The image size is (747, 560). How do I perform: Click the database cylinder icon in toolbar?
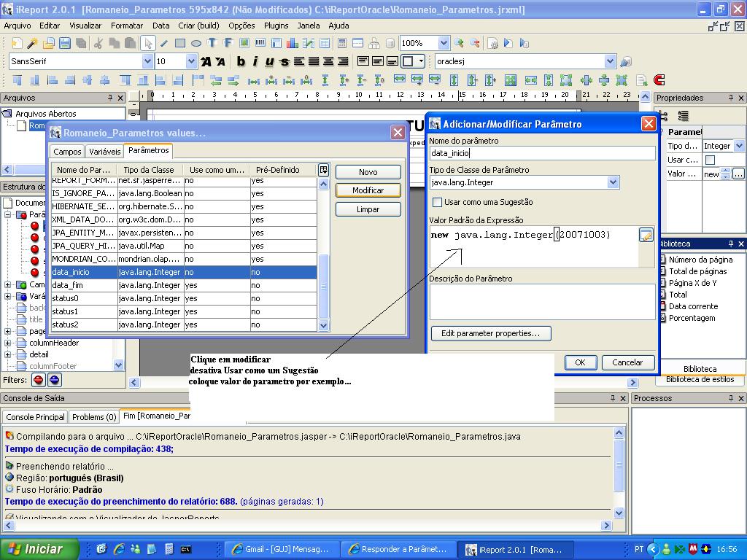click(x=390, y=43)
